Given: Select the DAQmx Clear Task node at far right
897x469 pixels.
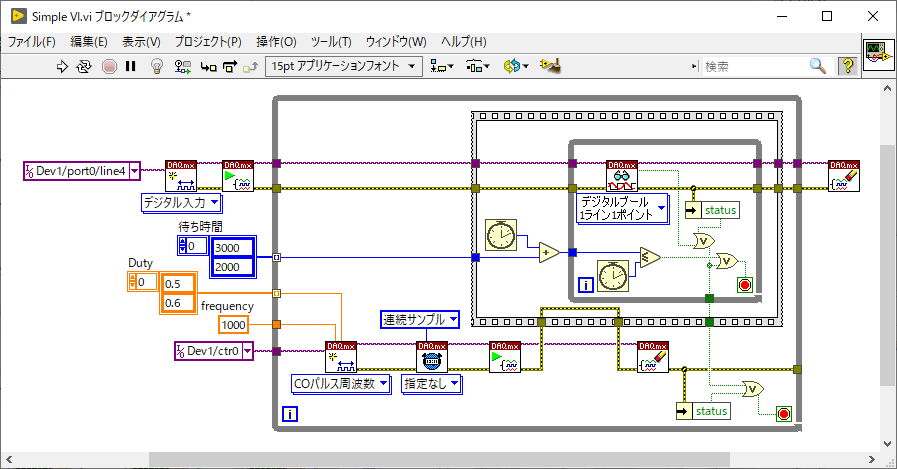Looking at the screenshot, I should pyautogui.click(x=844, y=176).
